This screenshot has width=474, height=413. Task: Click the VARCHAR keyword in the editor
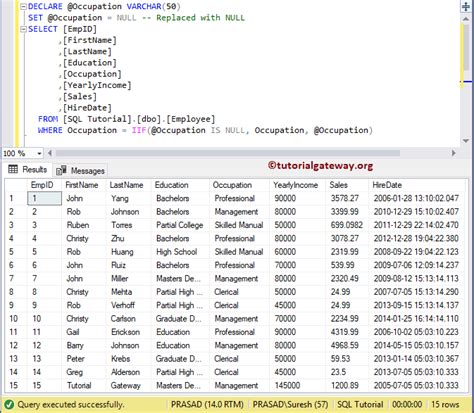pyautogui.click(x=144, y=6)
